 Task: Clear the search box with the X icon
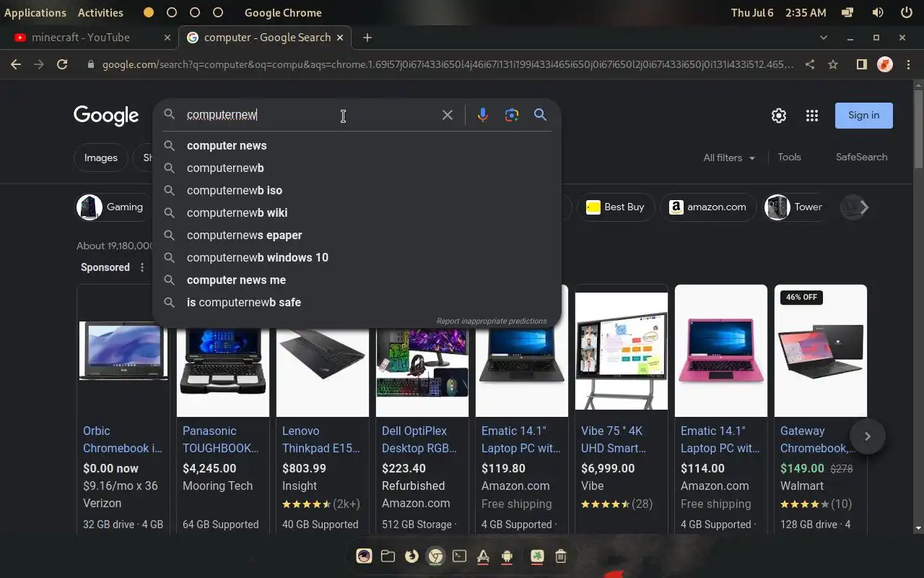coord(448,115)
